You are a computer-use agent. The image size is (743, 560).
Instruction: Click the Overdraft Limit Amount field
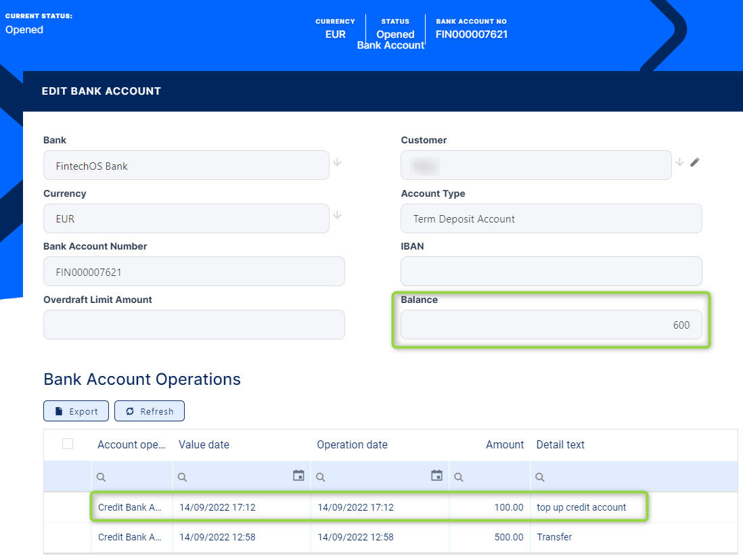click(x=194, y=325)
